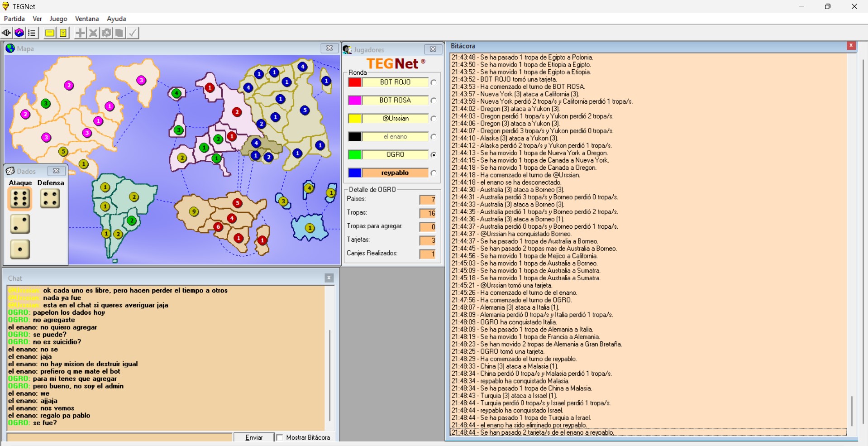
Task: Select the OGRO radio button
Action: click(434, 155)
